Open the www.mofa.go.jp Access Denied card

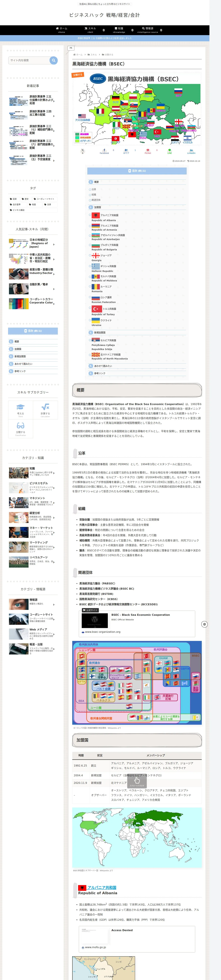[137, 939]
